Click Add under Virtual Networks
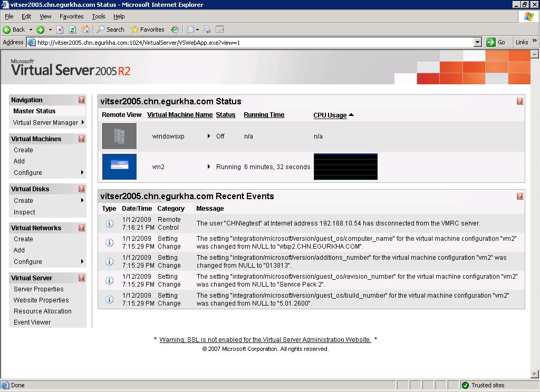This screenshot has height=392, width=540. point(19,250)
